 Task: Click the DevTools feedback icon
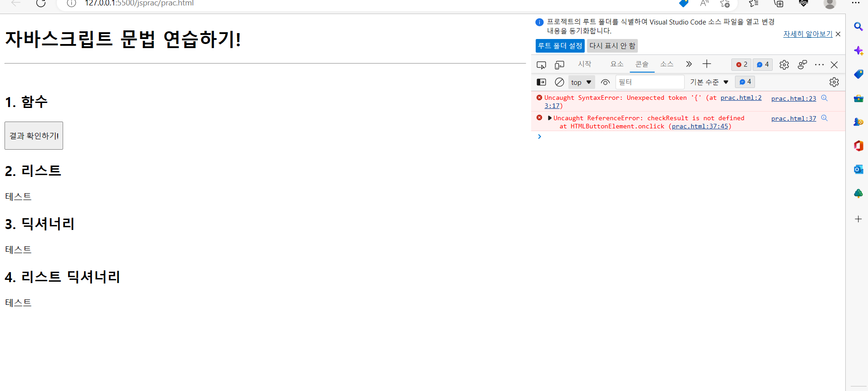click(x=802, y=65)
